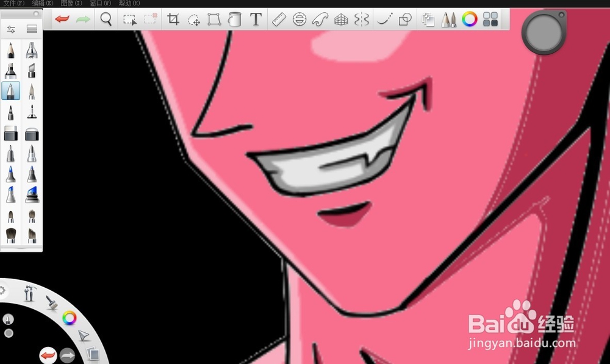
Task: Open the 帮助(H) menu
Action: 129,3
